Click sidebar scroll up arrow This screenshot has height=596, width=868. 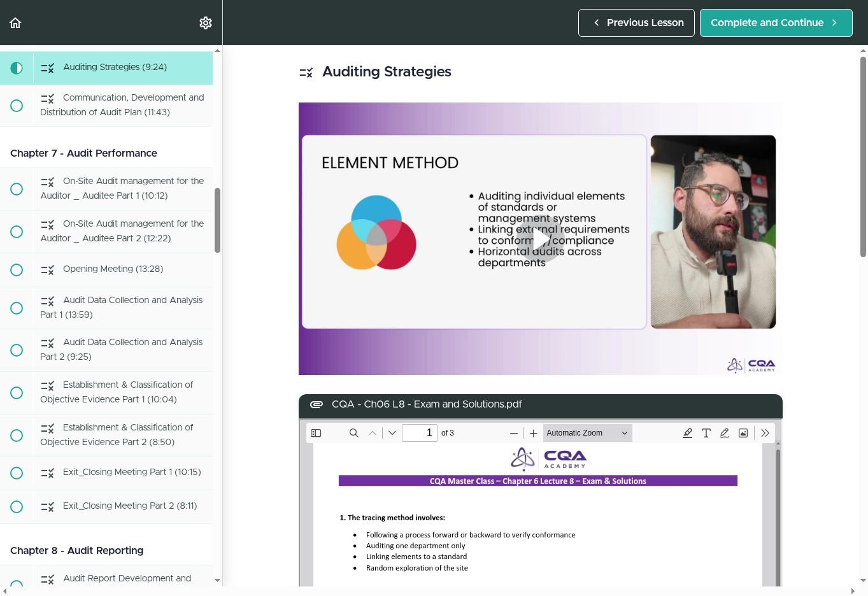[x=217, y=50]
